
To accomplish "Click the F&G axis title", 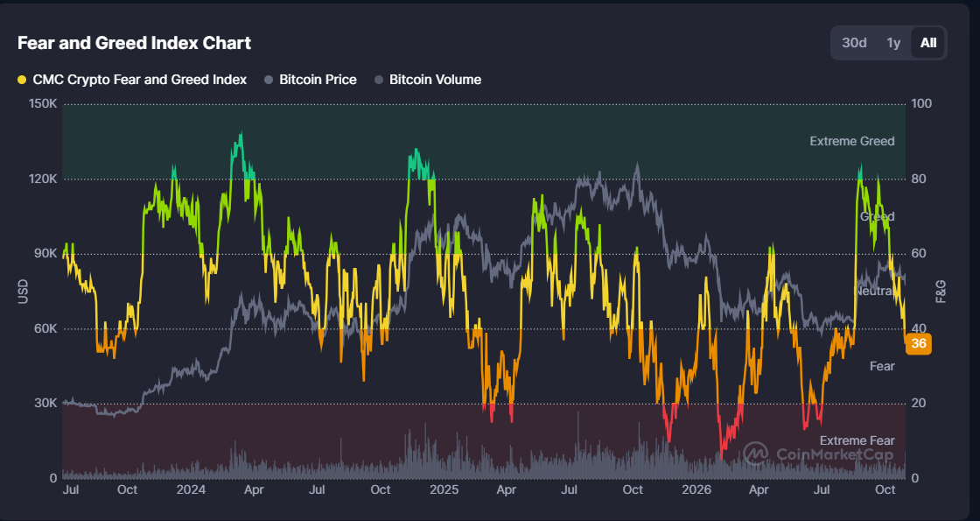I will 941,292.
